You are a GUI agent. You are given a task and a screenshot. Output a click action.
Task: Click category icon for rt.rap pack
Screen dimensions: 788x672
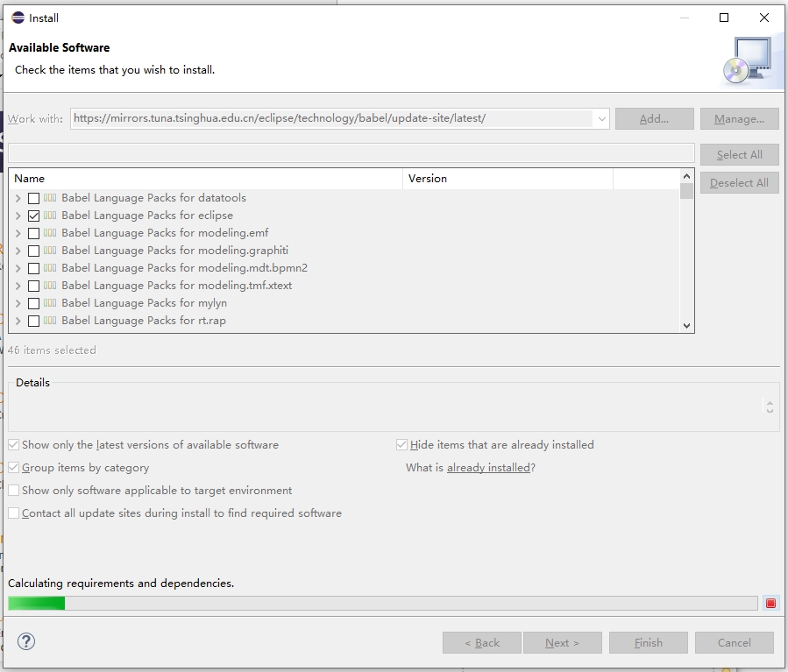pos(50,321)
